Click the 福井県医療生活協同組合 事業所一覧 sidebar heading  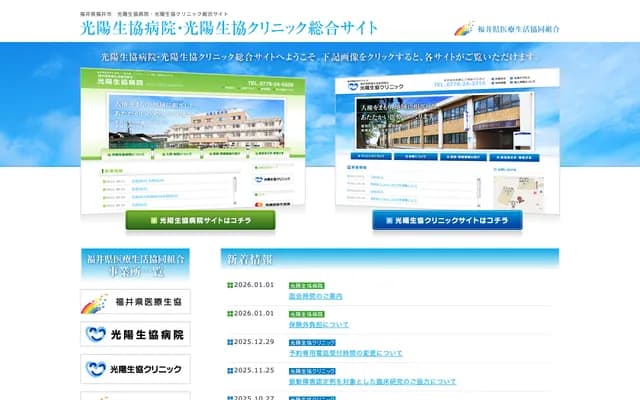coord(135,265)
